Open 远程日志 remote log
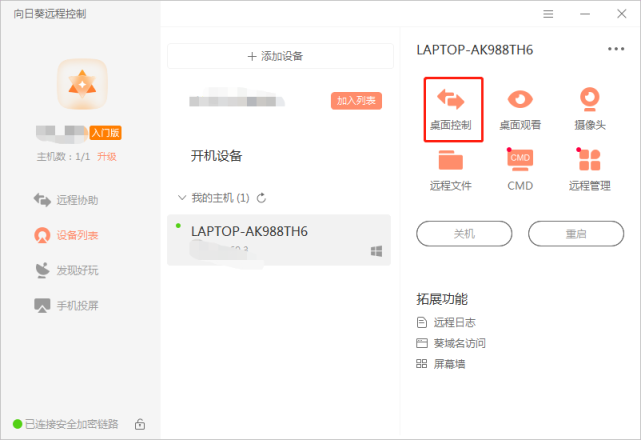The height and width of the screenshot is (440, 641). click(x=446, y=323)
